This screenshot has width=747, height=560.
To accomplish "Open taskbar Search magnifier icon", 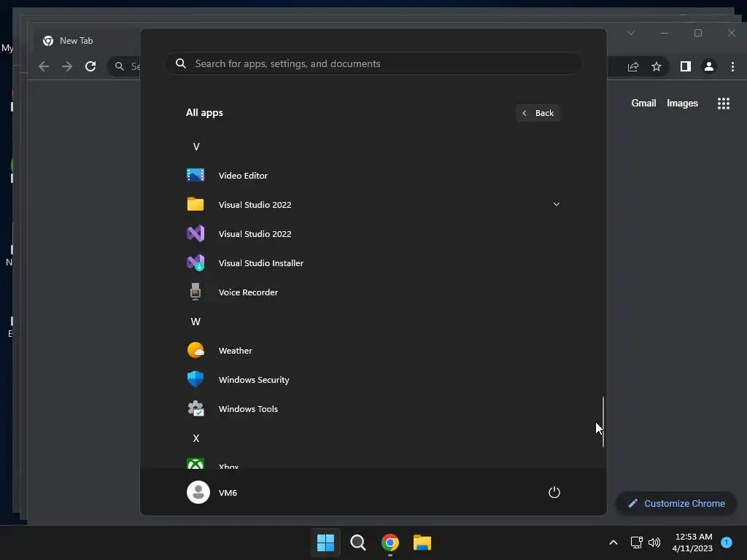I will (x=357, y=542).
